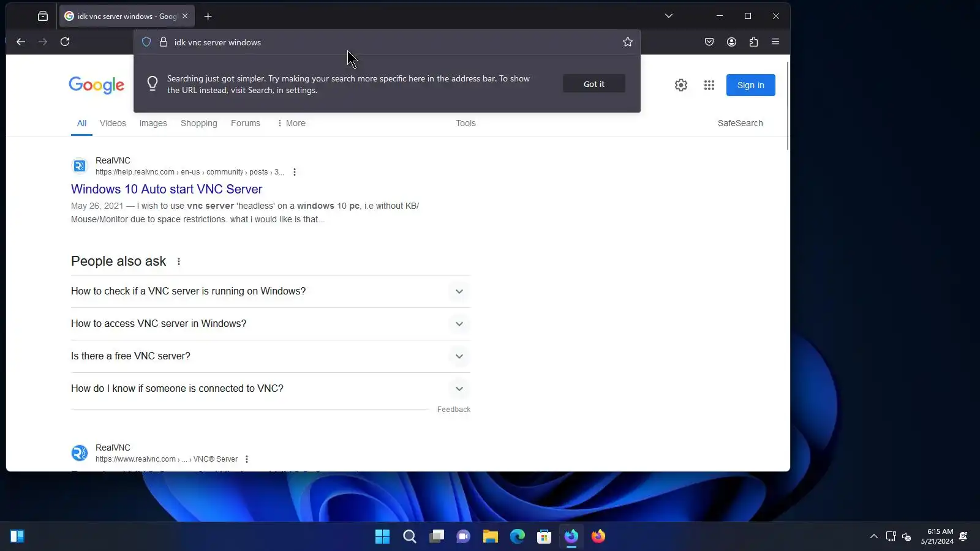Open the SafeSearch settings
980x551 pixels.
pos(741,123)
